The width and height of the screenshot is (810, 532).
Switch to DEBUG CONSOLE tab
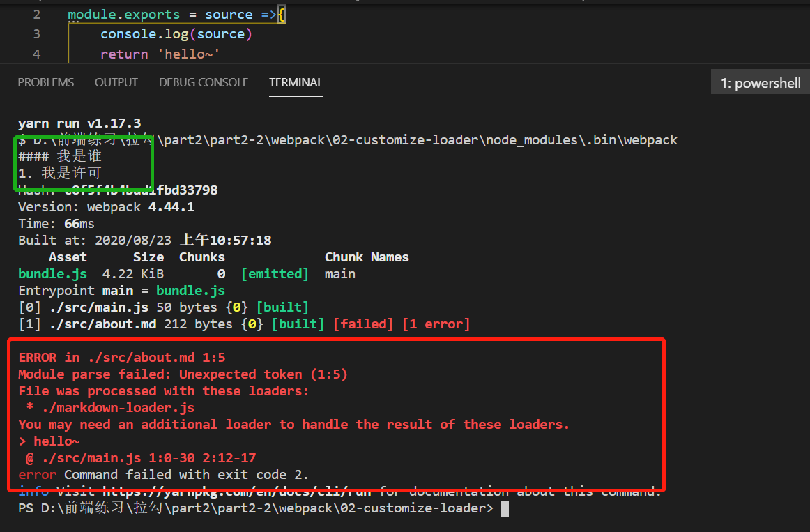pyautogui.click(x=204, y=83)
